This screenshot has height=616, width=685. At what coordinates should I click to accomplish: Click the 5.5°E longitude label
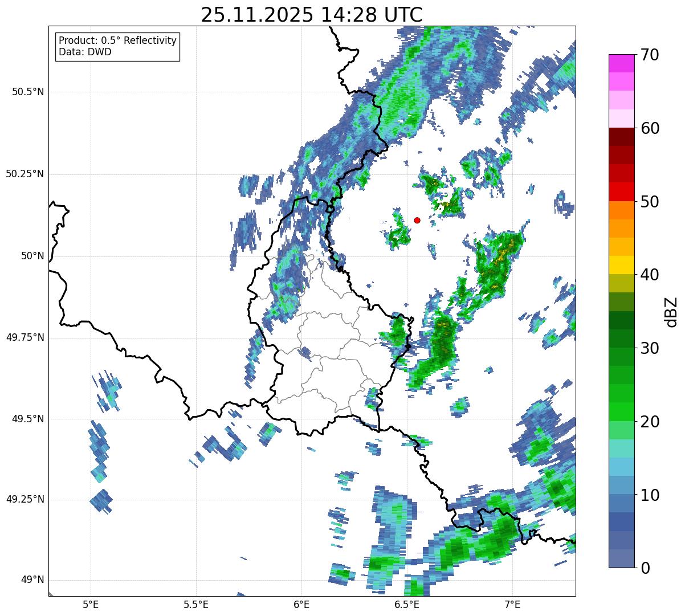coord(196,604)
